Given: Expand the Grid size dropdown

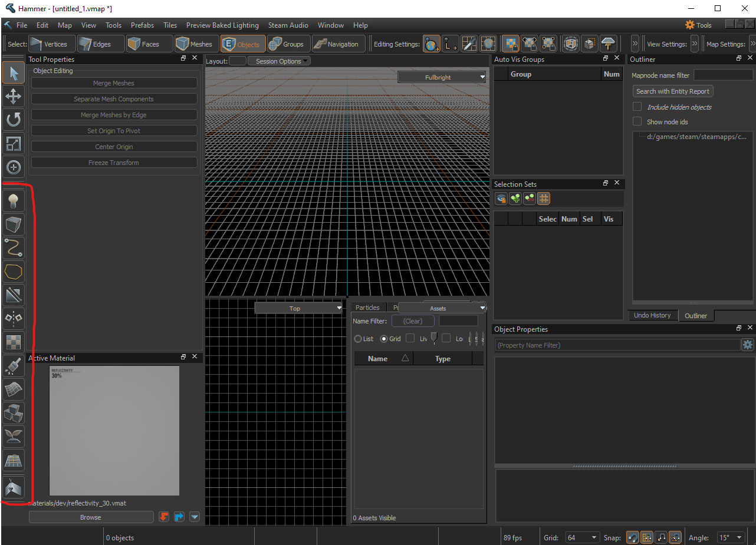Looking at the screenshot, I should (x=582, y=537).
